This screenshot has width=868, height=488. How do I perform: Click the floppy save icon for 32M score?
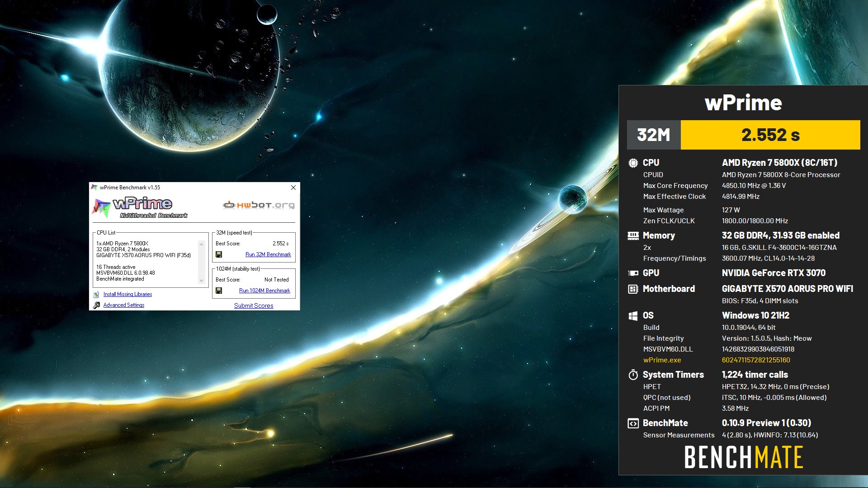(x=219, y=254)
